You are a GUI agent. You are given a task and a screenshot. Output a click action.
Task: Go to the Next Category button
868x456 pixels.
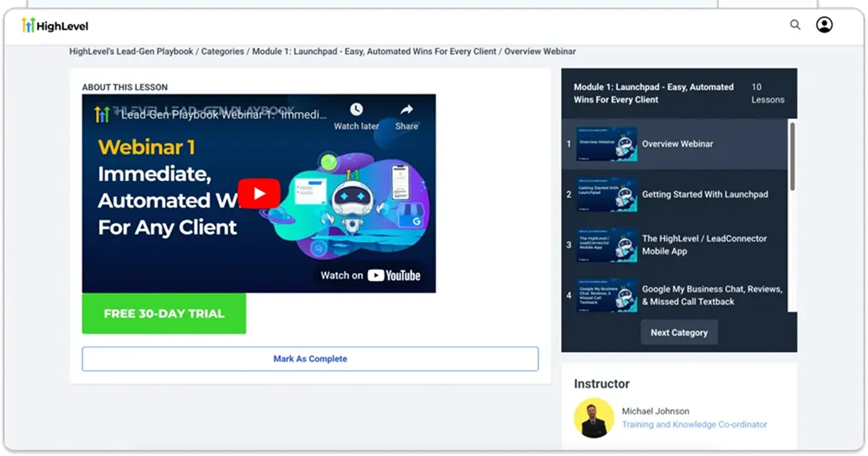pos(679,332)
